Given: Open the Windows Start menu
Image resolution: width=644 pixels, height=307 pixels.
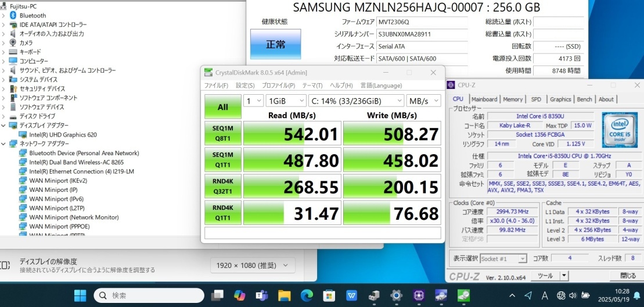Looking at the screenshot, I should (80, 295).
